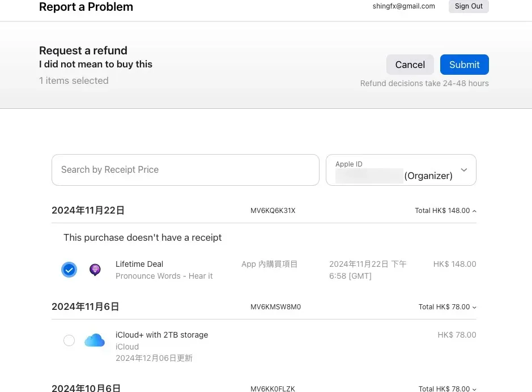Expand the October 6 HK$ 78.00 total

(447, 389)
